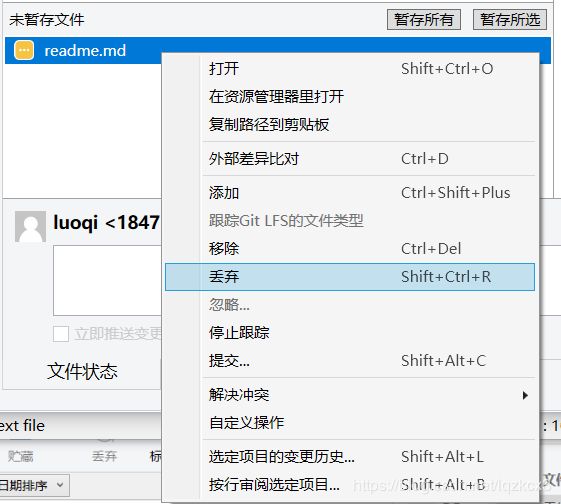Click the luoqi user avatar icon
Screen dimensions: 561x504
coord(30,226)
